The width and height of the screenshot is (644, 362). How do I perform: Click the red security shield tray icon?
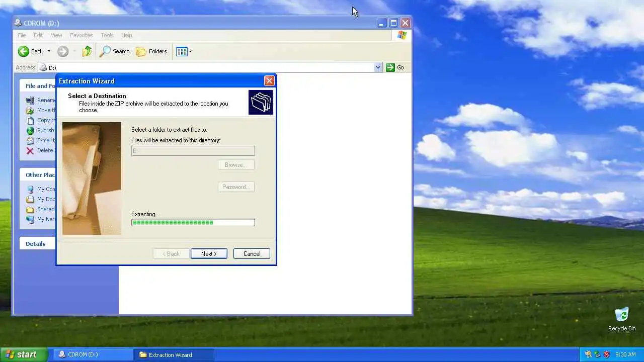click(606, 354)
